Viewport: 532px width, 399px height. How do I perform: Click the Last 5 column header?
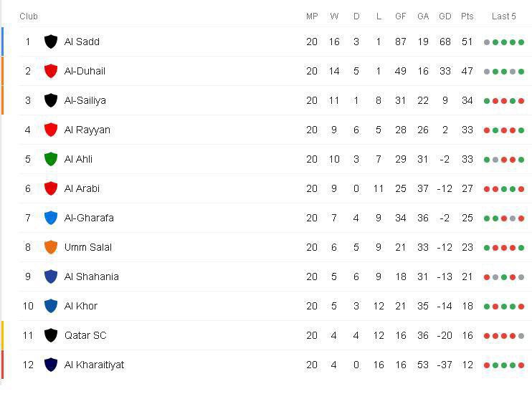click(503, 16)
